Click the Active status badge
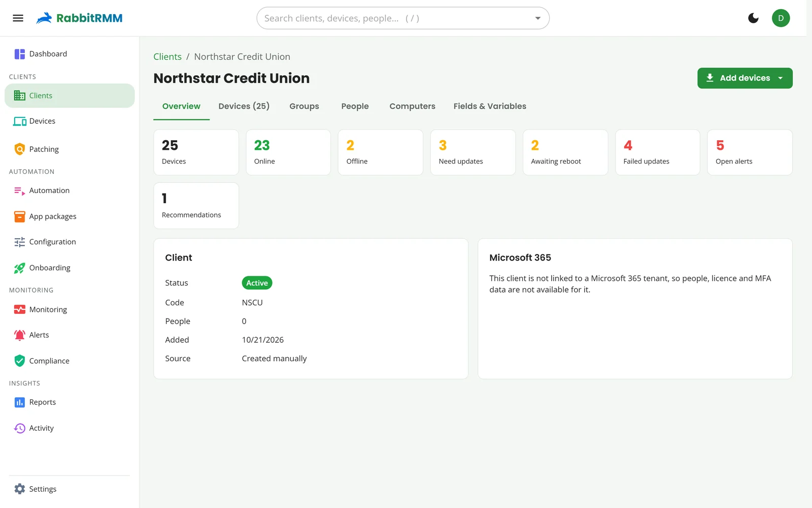The image size is (812, 508). point(257,283)
